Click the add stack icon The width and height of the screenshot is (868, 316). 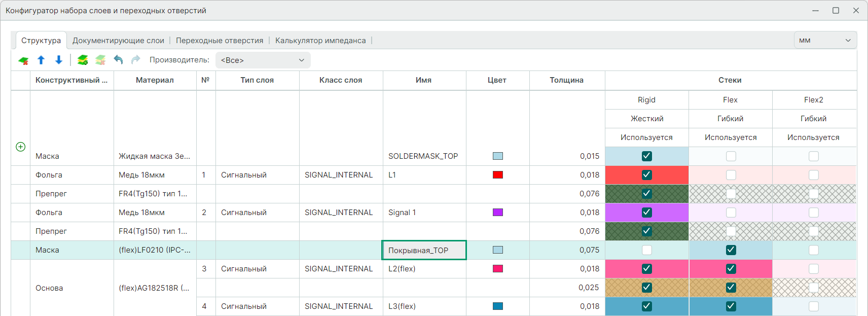[x=83, y=60]
